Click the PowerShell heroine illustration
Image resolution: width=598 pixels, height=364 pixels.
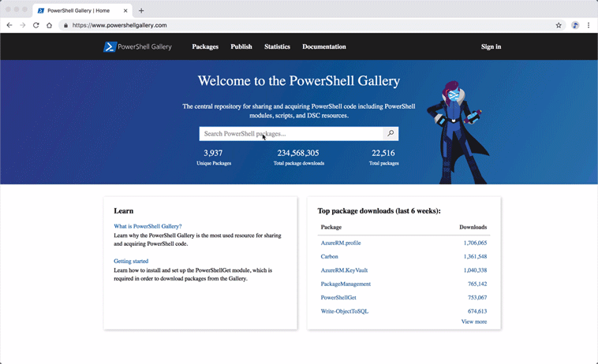[x=456, y=132]
